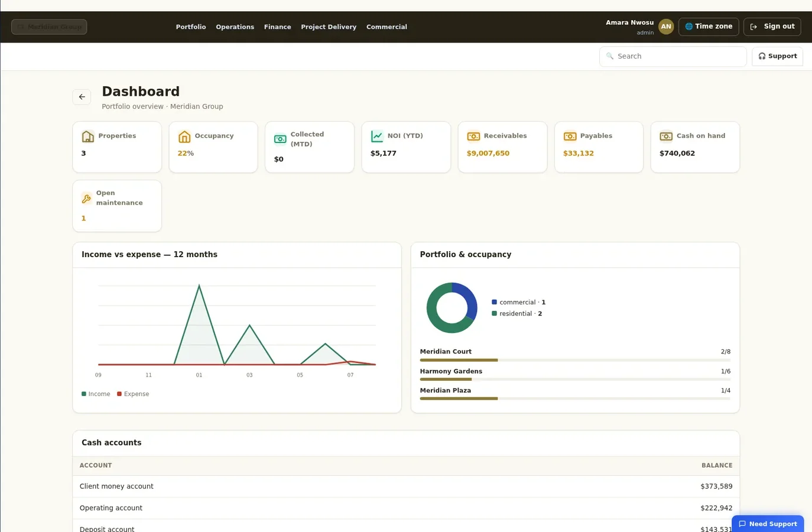Click the AN user avatar
The image size is (812, 532).
click(x=666, y=27)
